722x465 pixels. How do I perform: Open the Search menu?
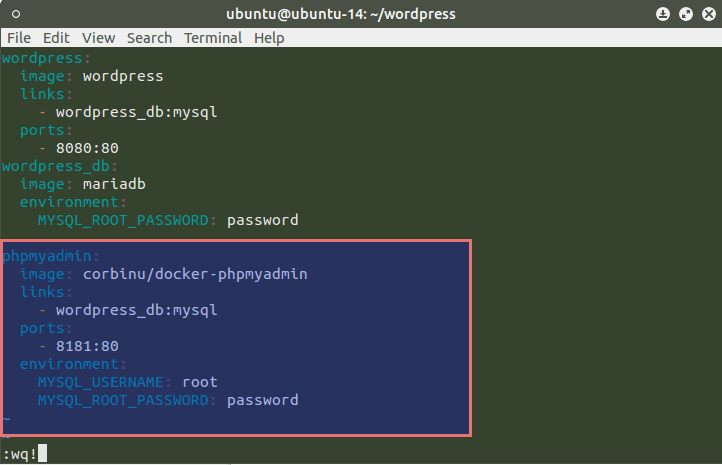tap(149, 38)
